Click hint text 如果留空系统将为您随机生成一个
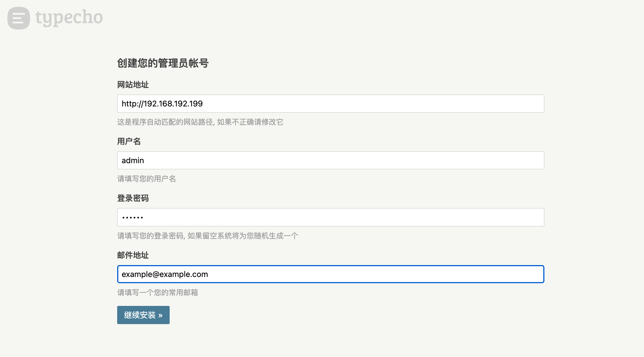Screen dimensions: 644x357 (243, 236)
